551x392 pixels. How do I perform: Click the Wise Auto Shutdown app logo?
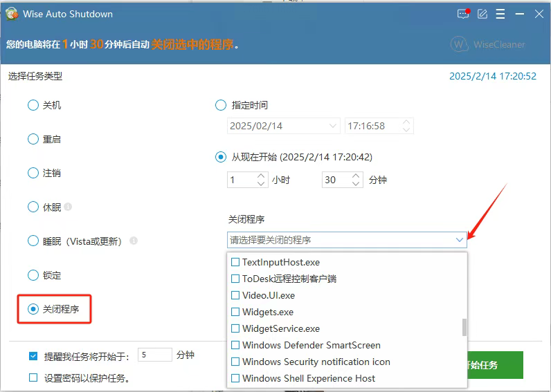[x=12, y=15]
